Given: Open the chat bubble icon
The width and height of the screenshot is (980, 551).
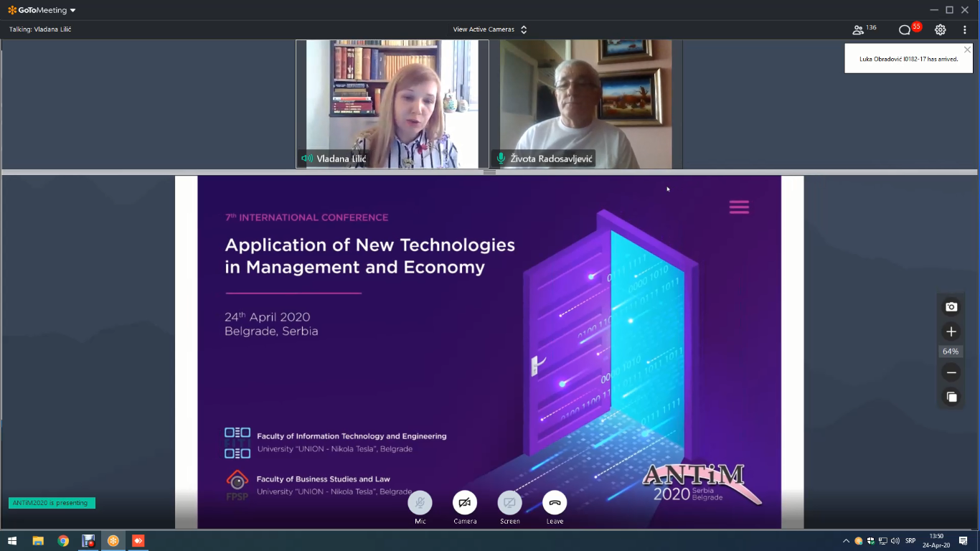Looking at the screenshot, I should point(905,29).
